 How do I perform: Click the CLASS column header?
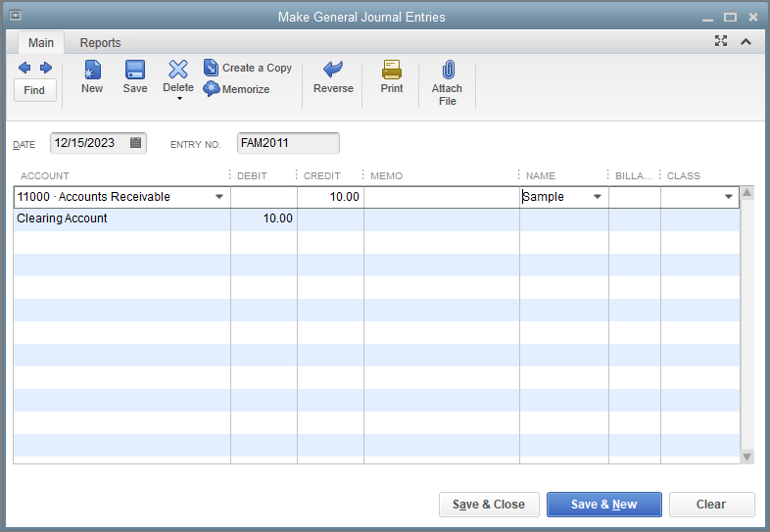tap(683, 175)
